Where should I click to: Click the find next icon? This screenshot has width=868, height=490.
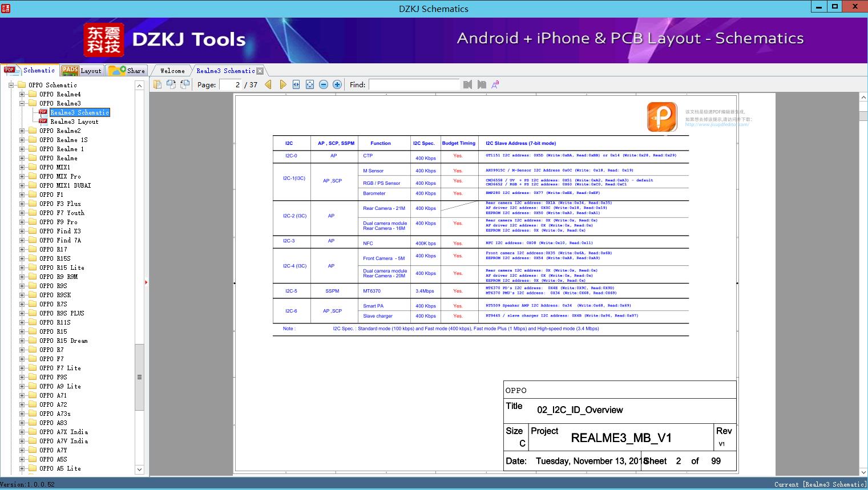pyautogui.click(x=482, y=84)
